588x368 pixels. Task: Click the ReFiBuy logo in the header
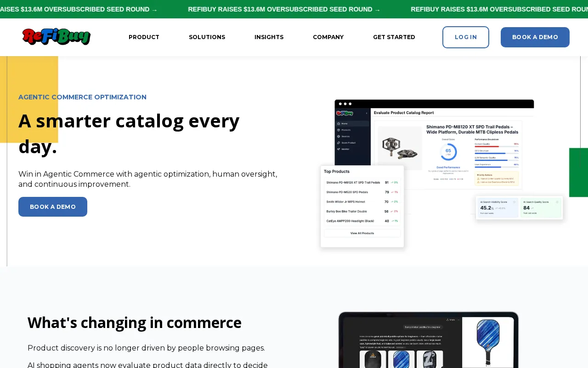click(57, 37)
